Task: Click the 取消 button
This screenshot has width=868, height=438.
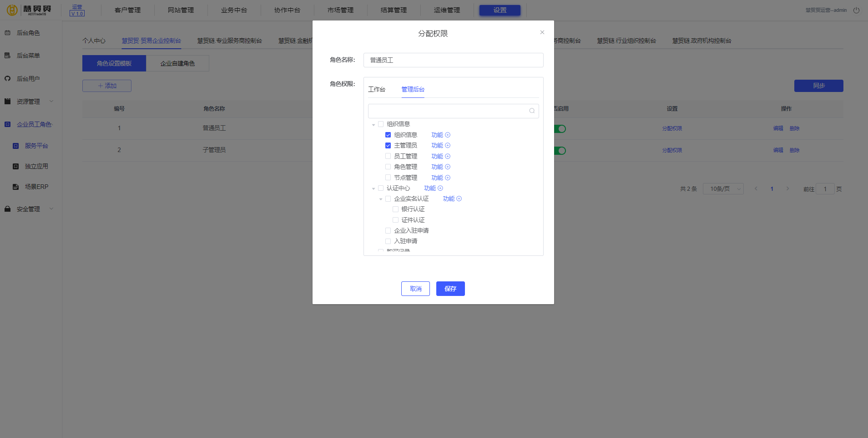Action: tap(416, 289)
